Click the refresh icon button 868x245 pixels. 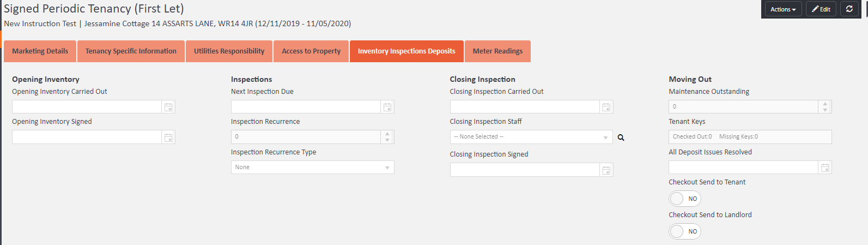[849, 9]
